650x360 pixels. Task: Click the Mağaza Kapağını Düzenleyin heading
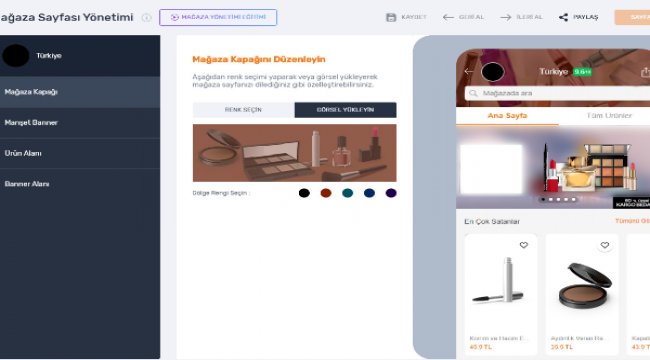click(x=259, y=59)
